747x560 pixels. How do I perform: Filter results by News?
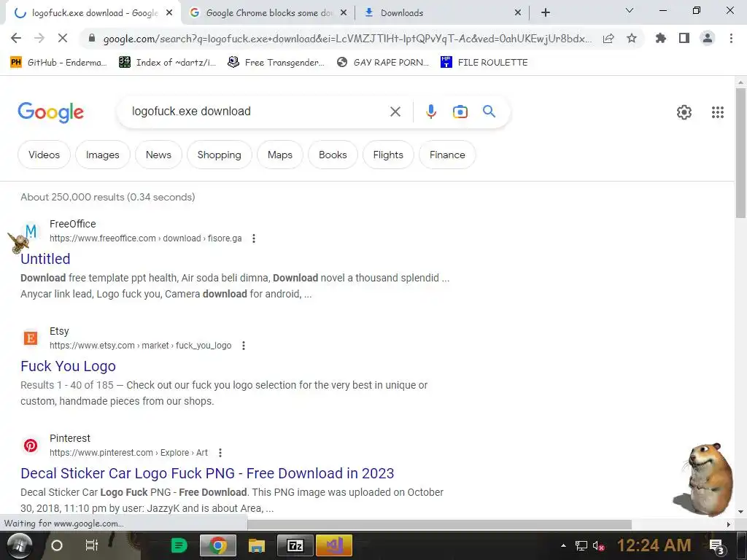(x=158, y=155)
